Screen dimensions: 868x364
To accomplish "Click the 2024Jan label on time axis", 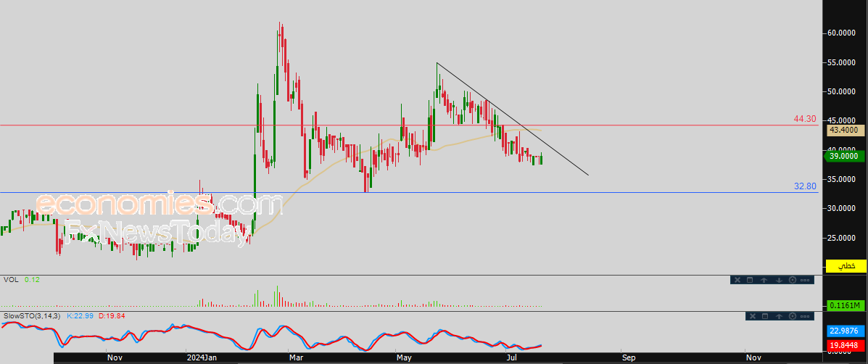I will tap(202, 358).
